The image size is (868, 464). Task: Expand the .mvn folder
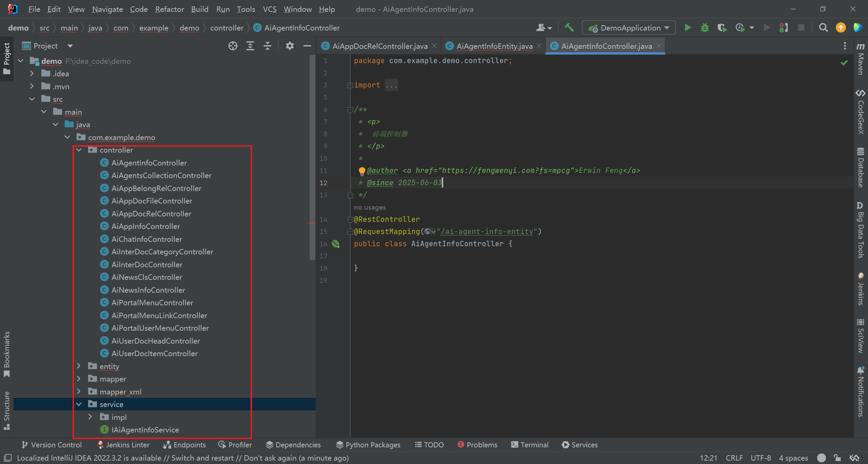click(x=32, y=86)
